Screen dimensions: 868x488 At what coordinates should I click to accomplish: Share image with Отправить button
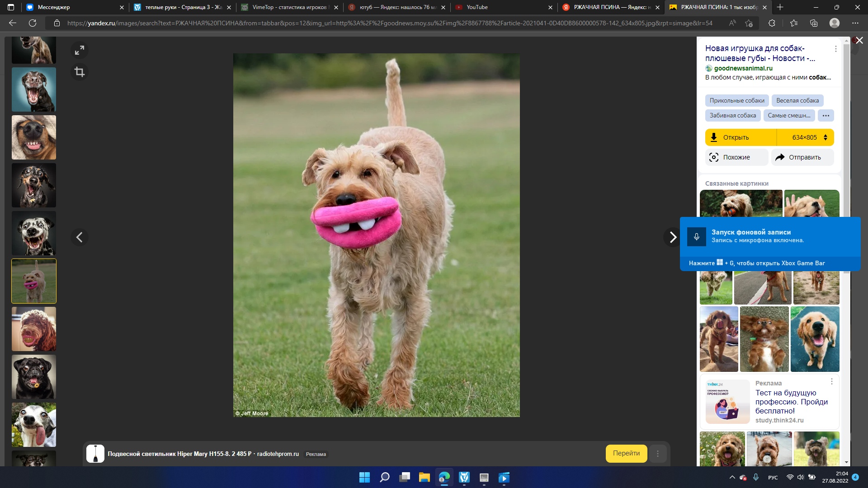pyautogui.click(x=802, y=157)
